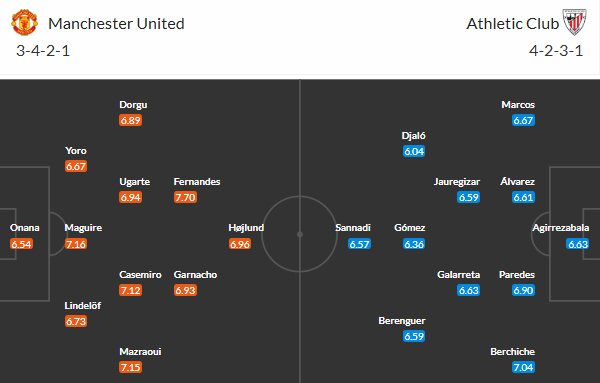Select player Dorgu on the lineup
This screenshot has height=383, width=600.
[133, 104]
